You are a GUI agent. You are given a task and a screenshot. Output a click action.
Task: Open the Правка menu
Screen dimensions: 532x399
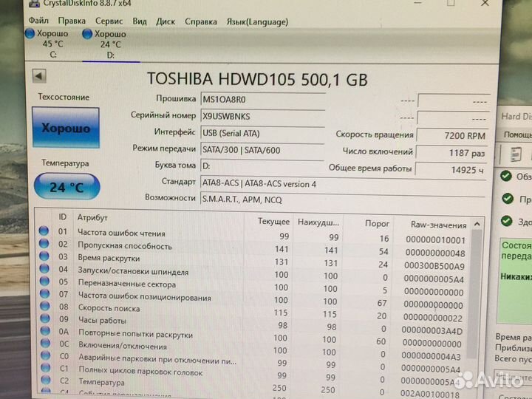72,21
